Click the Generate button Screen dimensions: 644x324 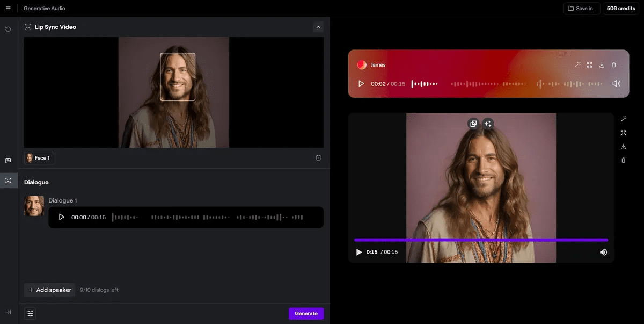(306, 313)
